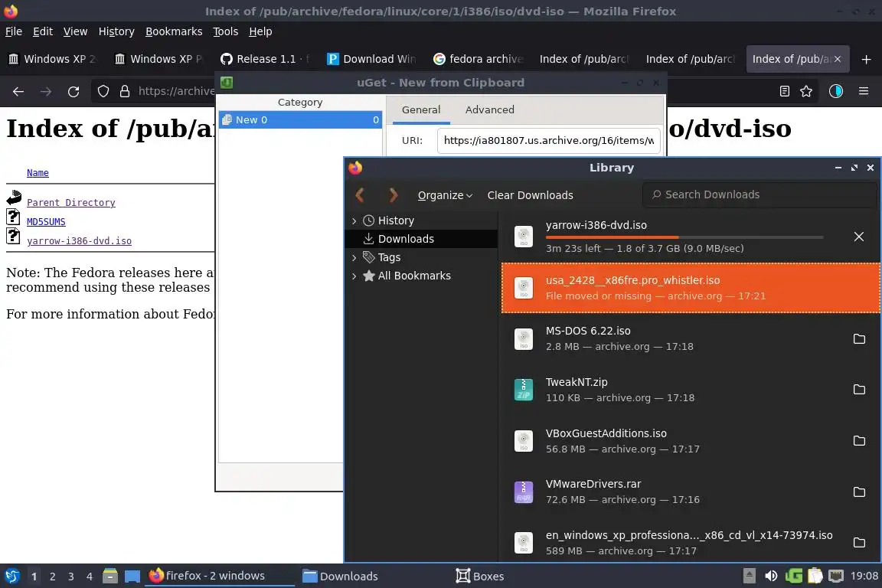Reload the Firefox page
Screen dimensions: 882x588
[x=73, y=91]
